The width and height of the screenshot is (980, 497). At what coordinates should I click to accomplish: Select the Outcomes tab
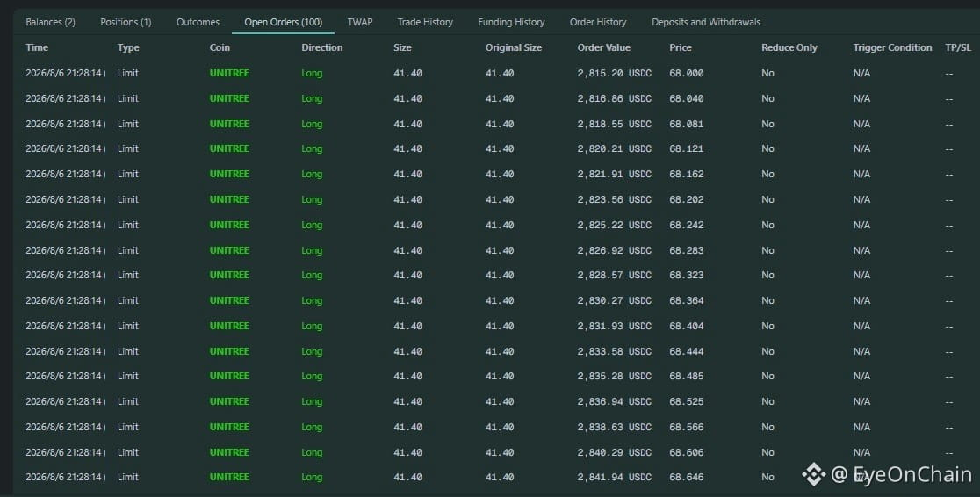[198, 22]
